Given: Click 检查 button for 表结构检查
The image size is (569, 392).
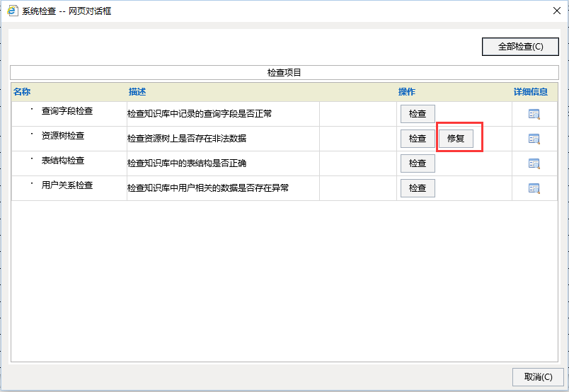Looking at the screenshot, I should (418, 163).
